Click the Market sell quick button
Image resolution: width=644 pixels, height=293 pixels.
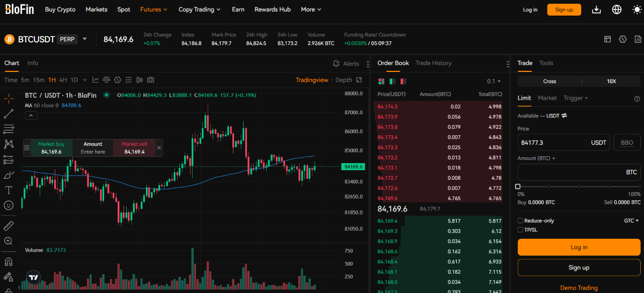[x=134, y=148]
